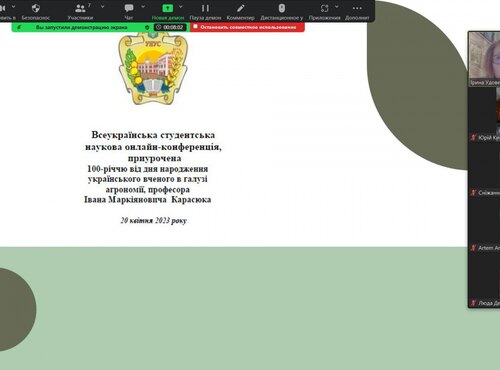Stop sharing with the red Остановить button
This screenshot has height=370, width=500.
[x=247, y=27]
